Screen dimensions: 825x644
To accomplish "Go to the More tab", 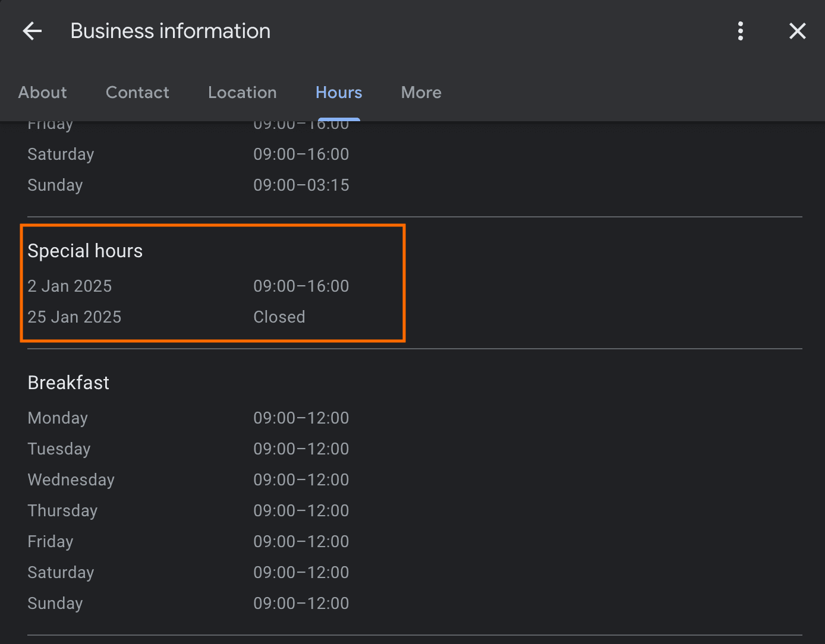I will [x=421, y=93].
